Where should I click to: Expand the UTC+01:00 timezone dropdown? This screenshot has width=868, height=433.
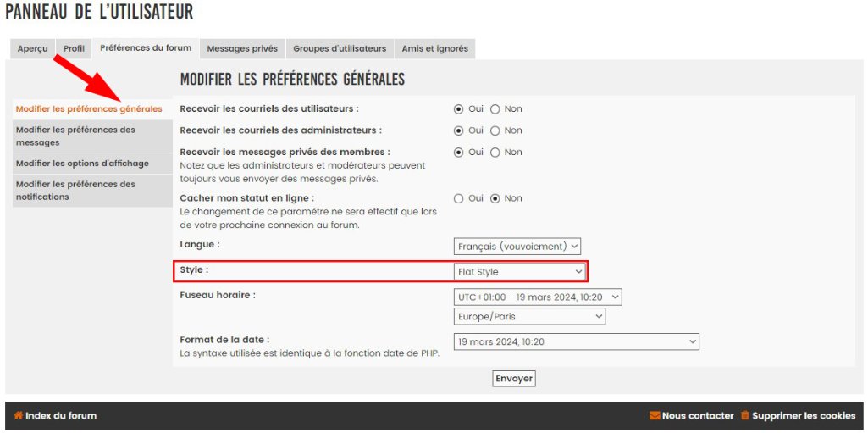tap(538, 297)
